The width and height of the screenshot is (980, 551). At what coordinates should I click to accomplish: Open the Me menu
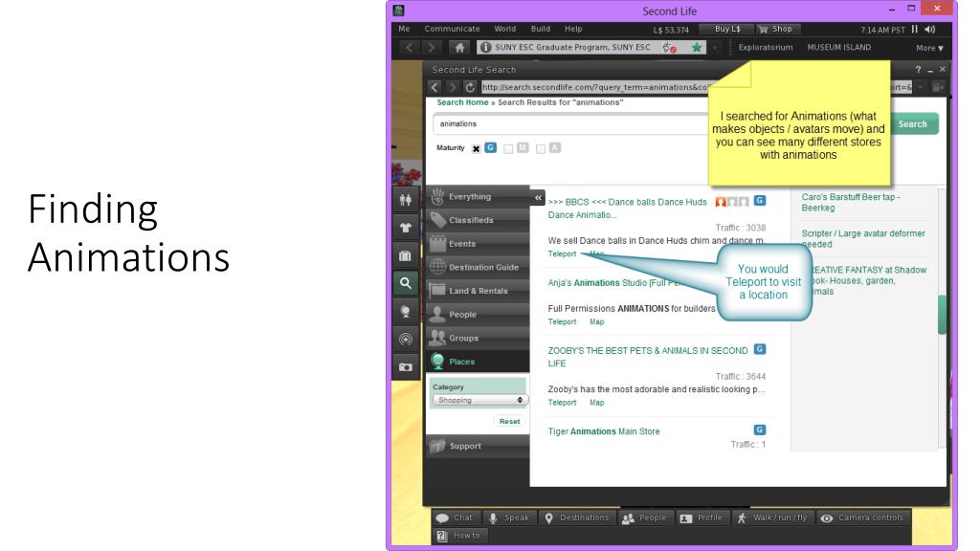(405, 29)
